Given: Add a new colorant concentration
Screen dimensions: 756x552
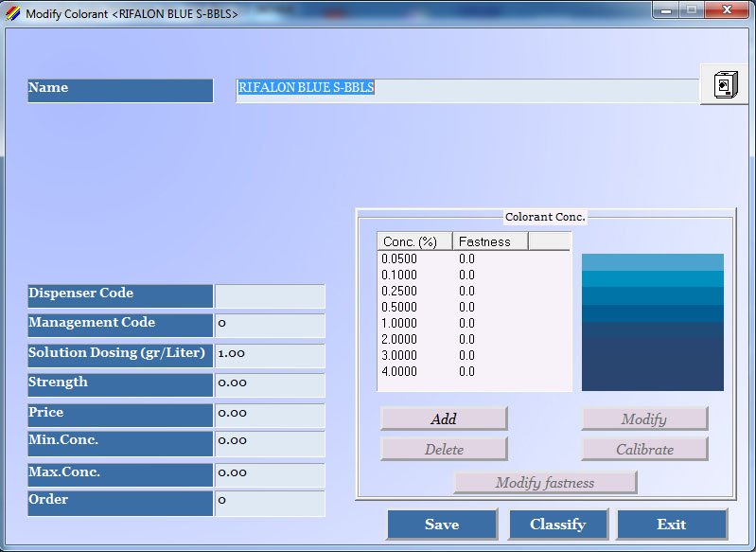Looking at the screenshot, I should point(444,418).
